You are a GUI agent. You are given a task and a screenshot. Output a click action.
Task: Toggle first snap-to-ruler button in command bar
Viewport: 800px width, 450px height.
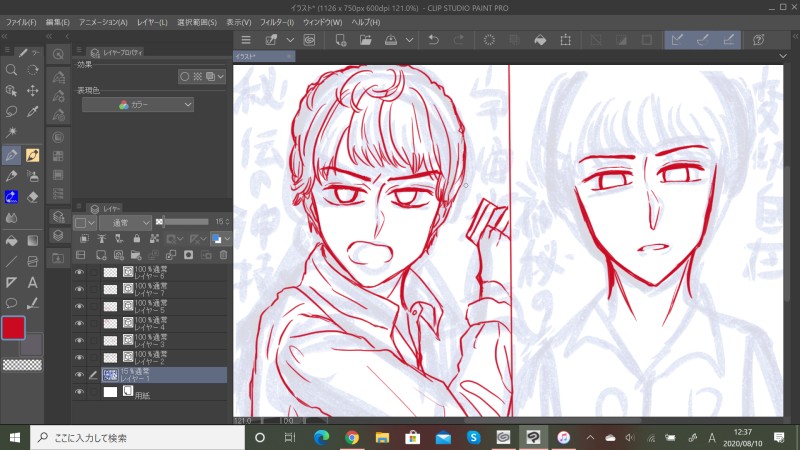click(x=678, y=40)
